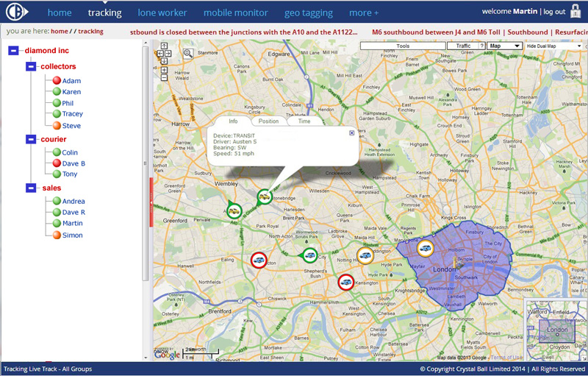588x376 pixels.
Task: Click the home breadcrumb link
Action: coord(60,31)
